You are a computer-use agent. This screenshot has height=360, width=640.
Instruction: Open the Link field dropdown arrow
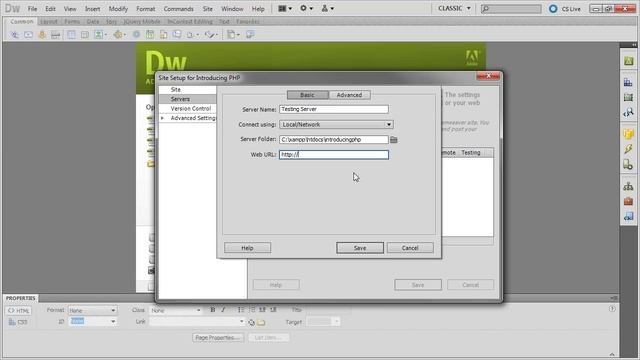coord(242,322)
